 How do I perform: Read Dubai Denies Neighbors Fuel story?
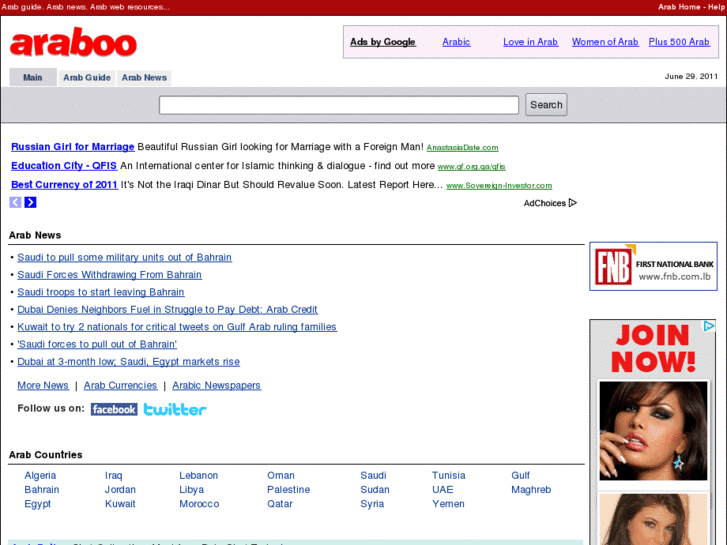click(167, 309)
